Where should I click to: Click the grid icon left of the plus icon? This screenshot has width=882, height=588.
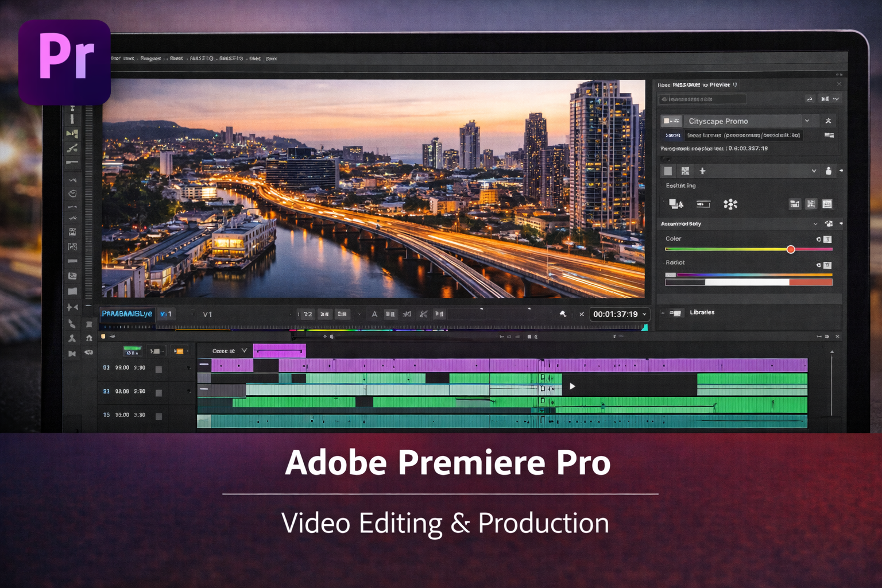(x=685, y=171)
